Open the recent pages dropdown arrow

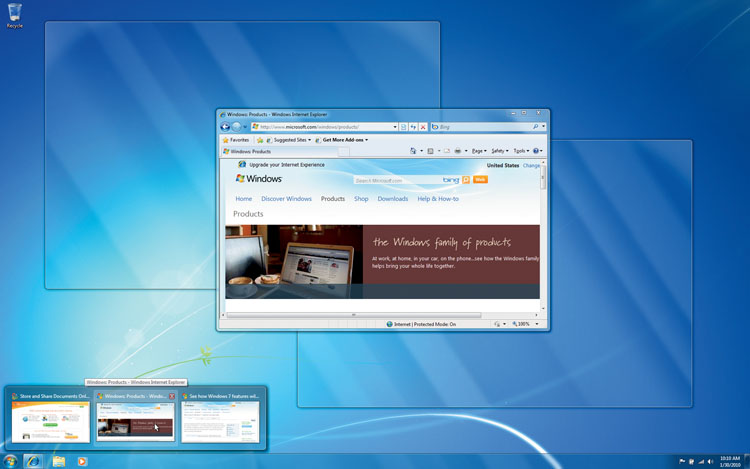(x=245, y=127)
